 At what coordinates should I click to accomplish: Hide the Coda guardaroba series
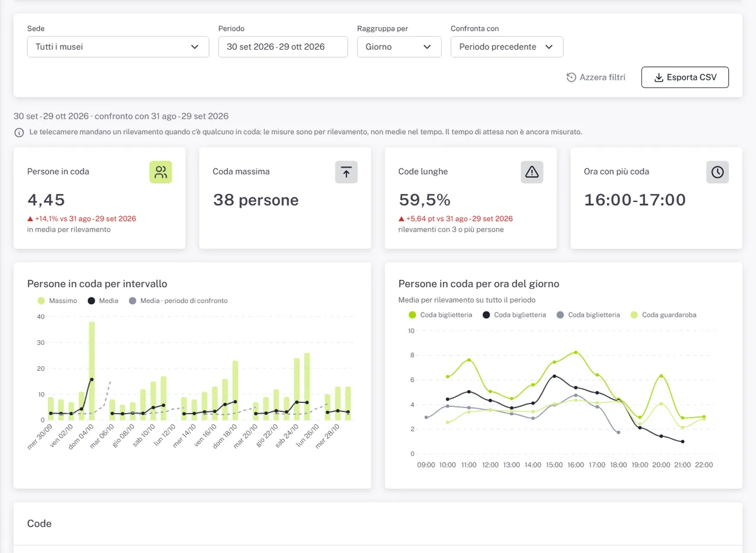point(663,315)
